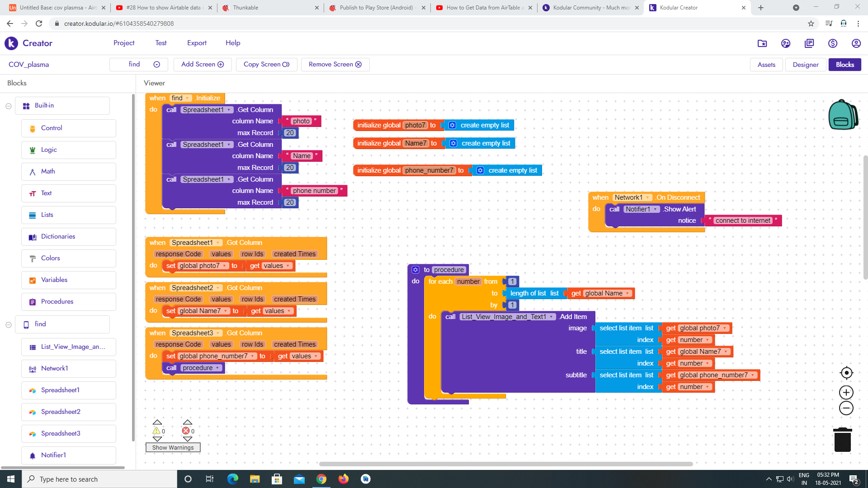Image resolution: width=868 pixels, height=488 pixels.
Task: Click the Add Screen button
Action: 203,65
